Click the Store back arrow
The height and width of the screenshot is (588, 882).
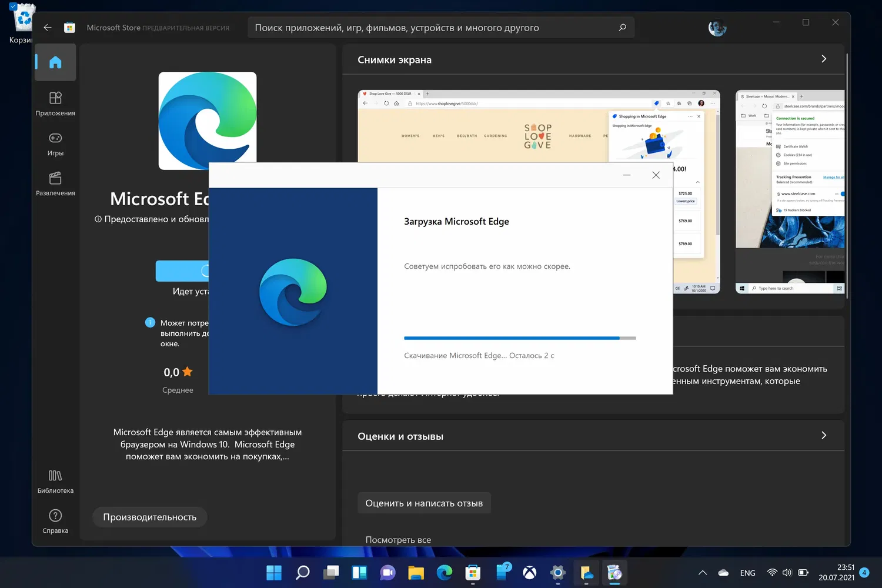coord(48,28)
